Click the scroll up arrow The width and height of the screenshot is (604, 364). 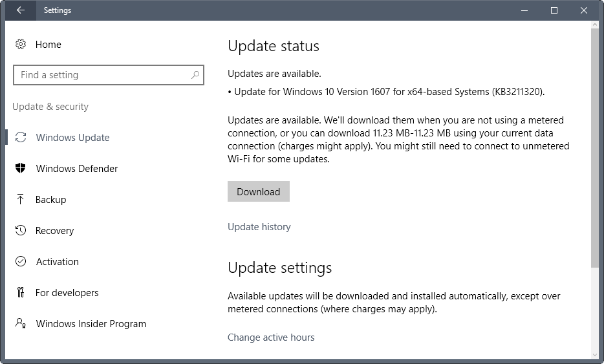coord(594,25)
